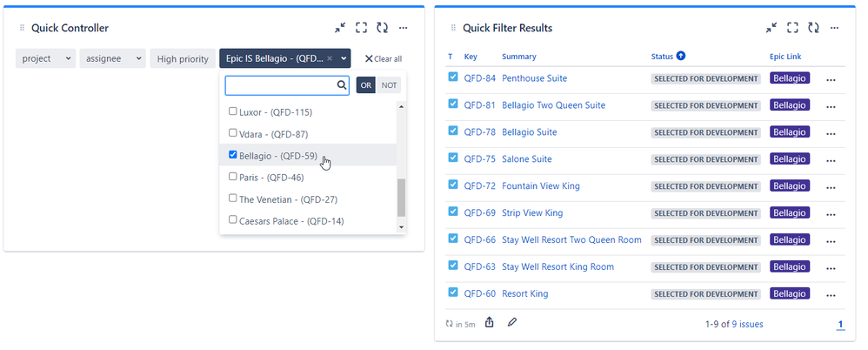Maximize the Quick Filter Results gadget
Screen dimensions: 868x350
click(x=792, y=28)
